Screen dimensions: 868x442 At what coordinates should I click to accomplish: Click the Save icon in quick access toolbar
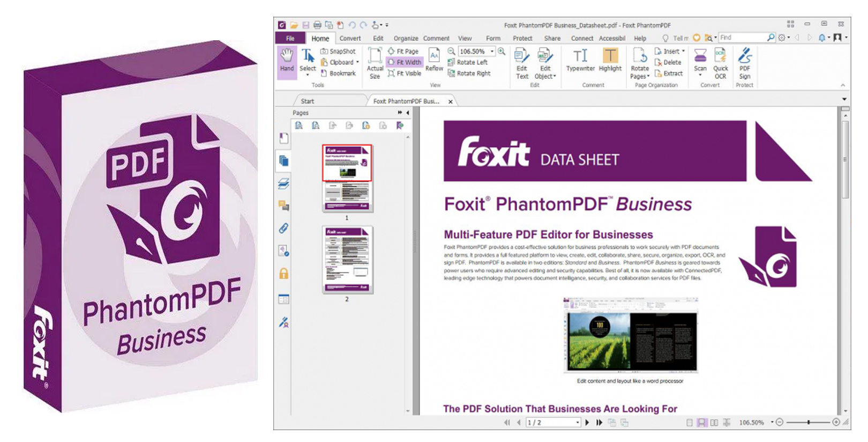click(305, 25)
